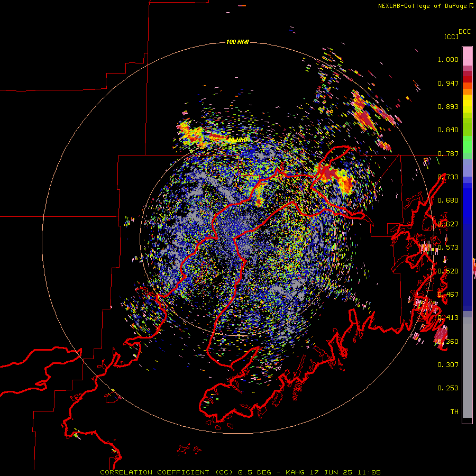The height and width of the screenshot is (476, 476).
Task: Pick the bright green segment of color bar
Action: tap(467, 144)
